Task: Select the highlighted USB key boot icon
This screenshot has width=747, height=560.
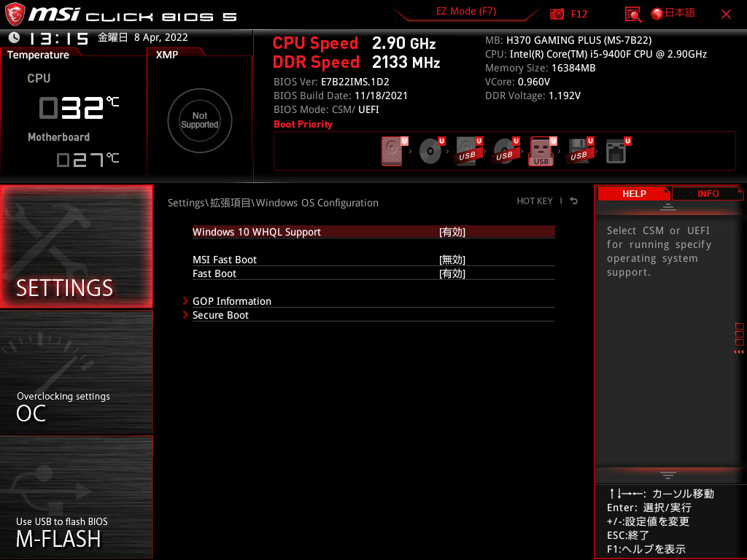Action: coord(542,152)
